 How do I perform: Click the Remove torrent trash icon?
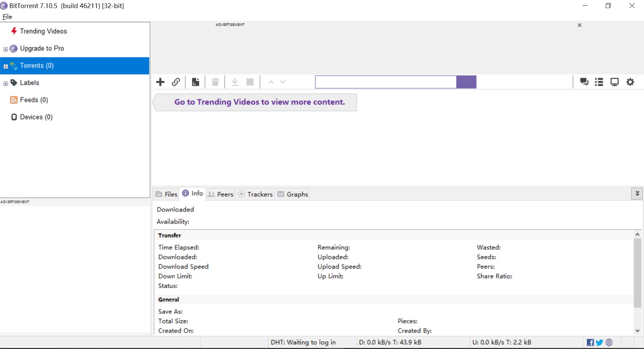pos(215,82)
